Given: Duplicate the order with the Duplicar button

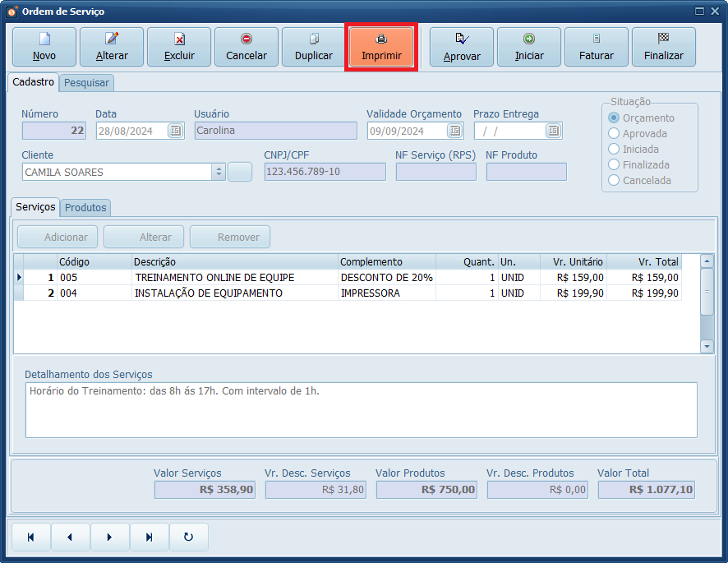Looking at the screenshot, I should (314, 47).
